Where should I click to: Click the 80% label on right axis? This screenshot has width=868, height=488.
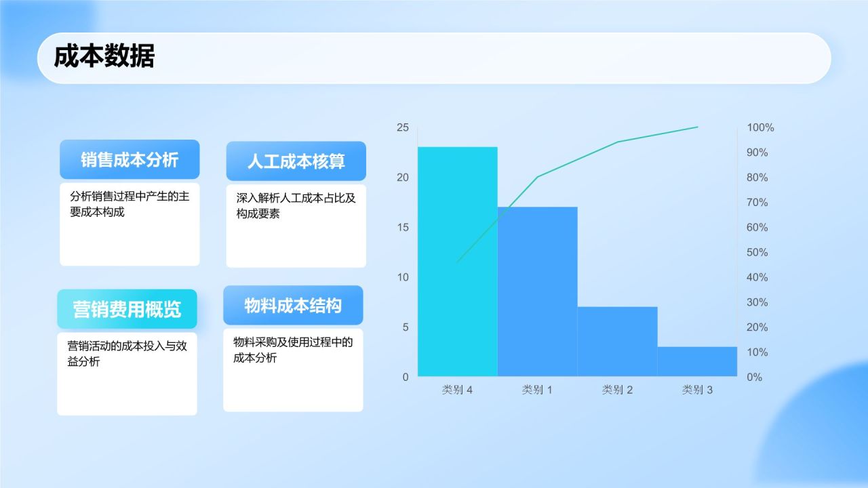pos(757,178)
